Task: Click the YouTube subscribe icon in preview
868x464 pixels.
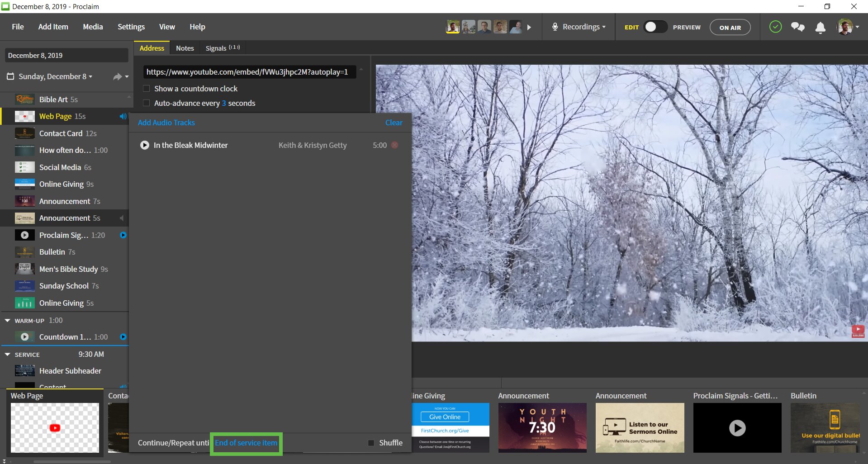Action: click(858, 331)
